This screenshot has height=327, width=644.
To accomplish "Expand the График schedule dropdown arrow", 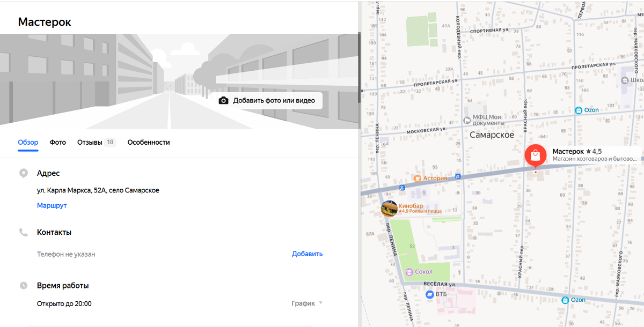I will click(321, 303).
